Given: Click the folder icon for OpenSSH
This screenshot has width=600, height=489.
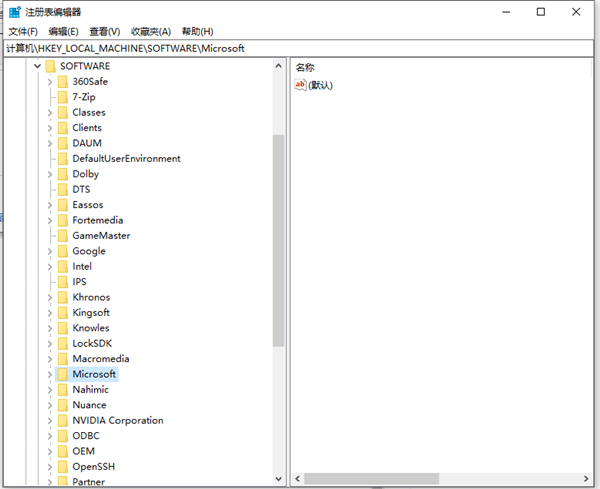Looking at the screenshot, I should (62, 466).
